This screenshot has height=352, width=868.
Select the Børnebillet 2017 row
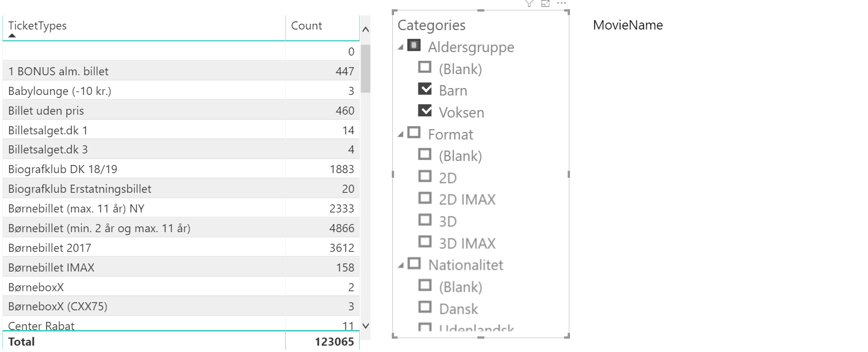[x=181, y=248]
